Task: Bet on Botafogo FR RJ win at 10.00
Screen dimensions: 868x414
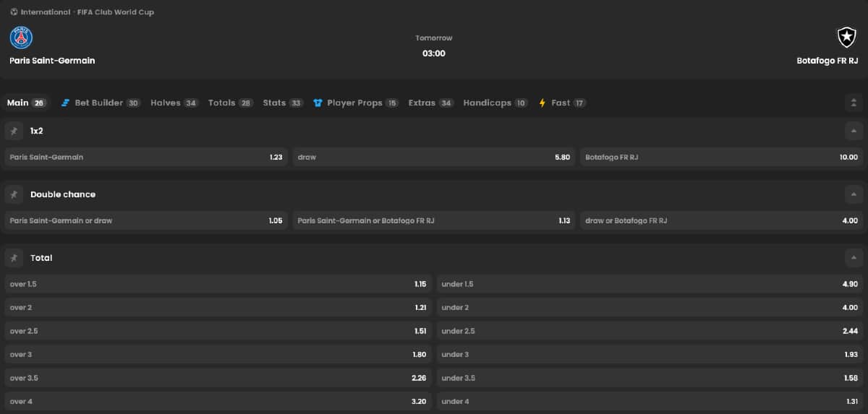Action: (721, 157)
